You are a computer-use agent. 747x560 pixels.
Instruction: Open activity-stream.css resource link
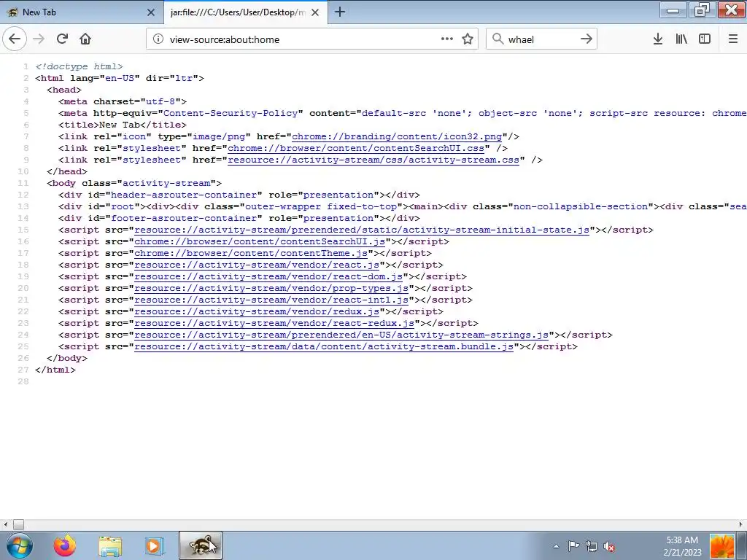click(373, 160)
